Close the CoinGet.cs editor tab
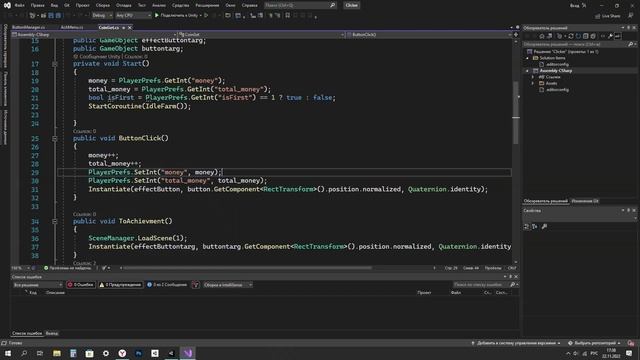This screenshot has width=640, height=360. (130, 27)
